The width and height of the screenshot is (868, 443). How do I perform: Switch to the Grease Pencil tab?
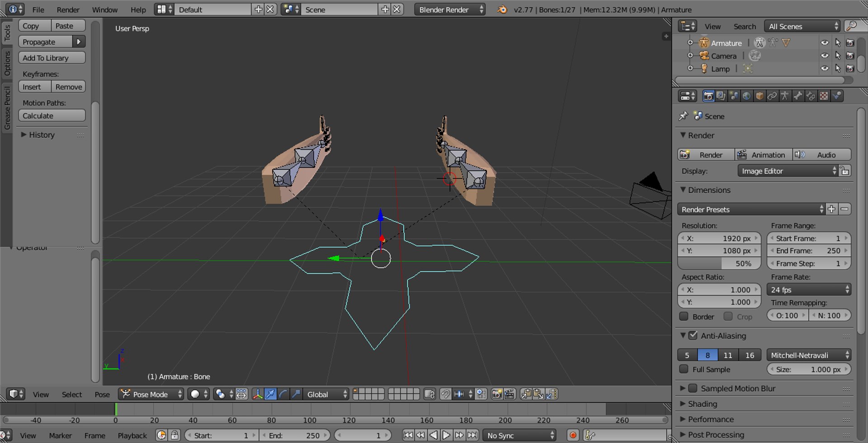[x=7, y=107]
